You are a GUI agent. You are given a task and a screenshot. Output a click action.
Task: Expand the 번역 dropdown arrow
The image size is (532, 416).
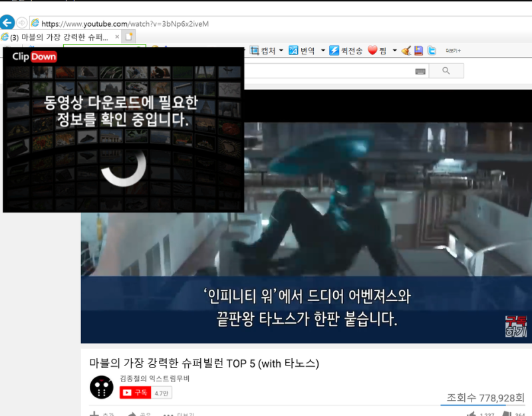(x=323, y=51)
